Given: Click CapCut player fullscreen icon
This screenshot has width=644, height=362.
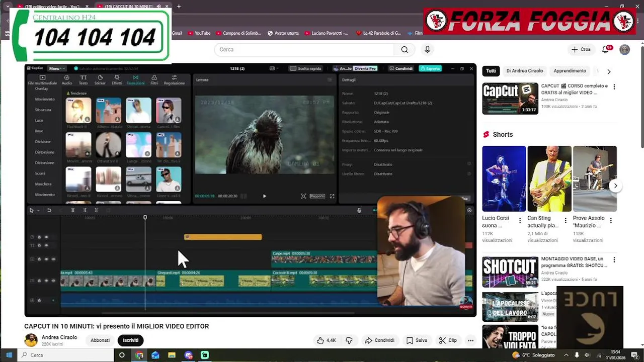Looking at the screenshot, I should pyautogui.click(x=332, y=196).
